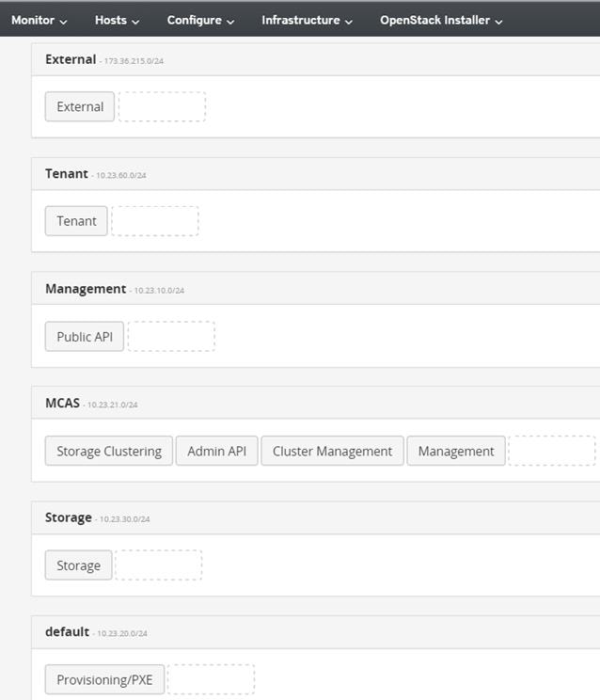Click empty drop slot in External subnet

point(162,106)
